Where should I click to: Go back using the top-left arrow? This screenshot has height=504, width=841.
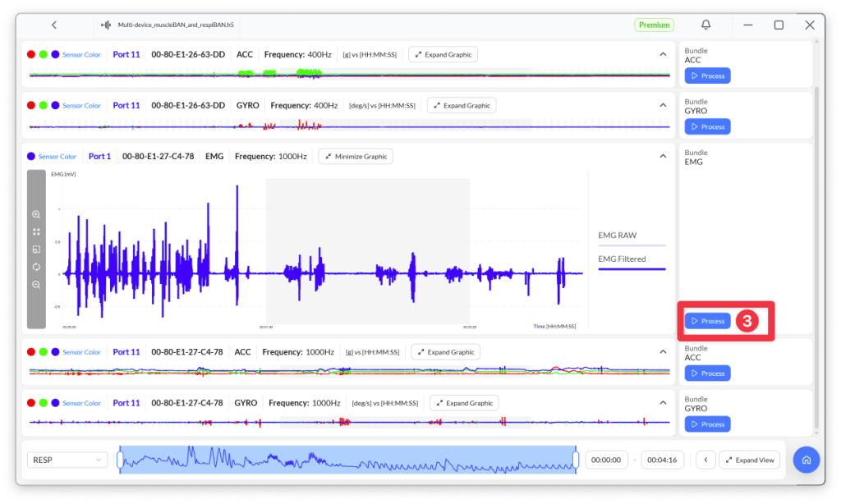(54, 25)
